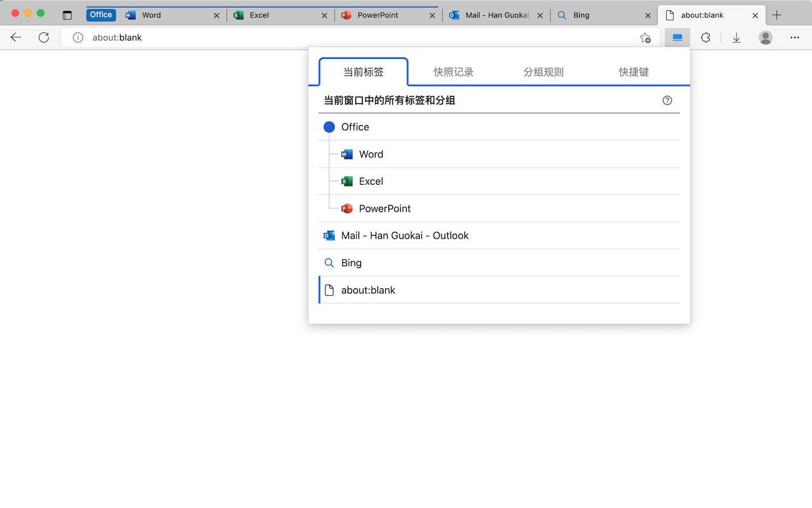The height and width of the screenshot is (508, 812).
Task: Click the Excel icon in popup list
Action: click(347, 182)
